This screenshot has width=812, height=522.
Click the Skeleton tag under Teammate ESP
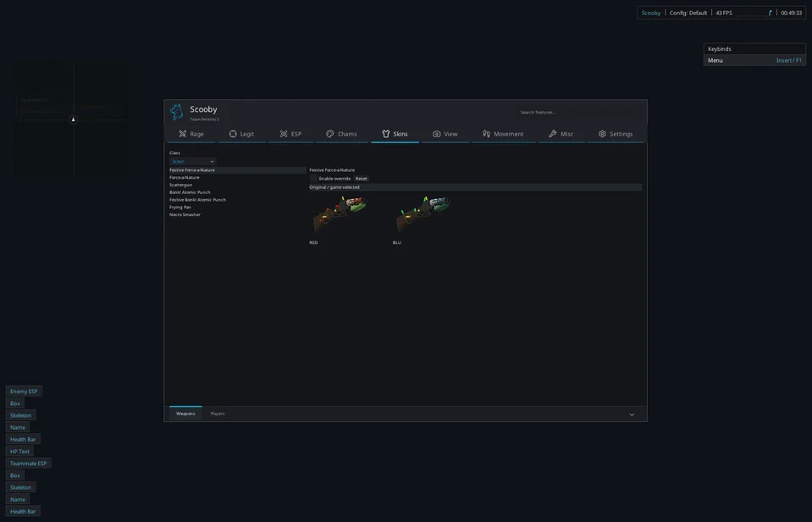pos(20,487)
